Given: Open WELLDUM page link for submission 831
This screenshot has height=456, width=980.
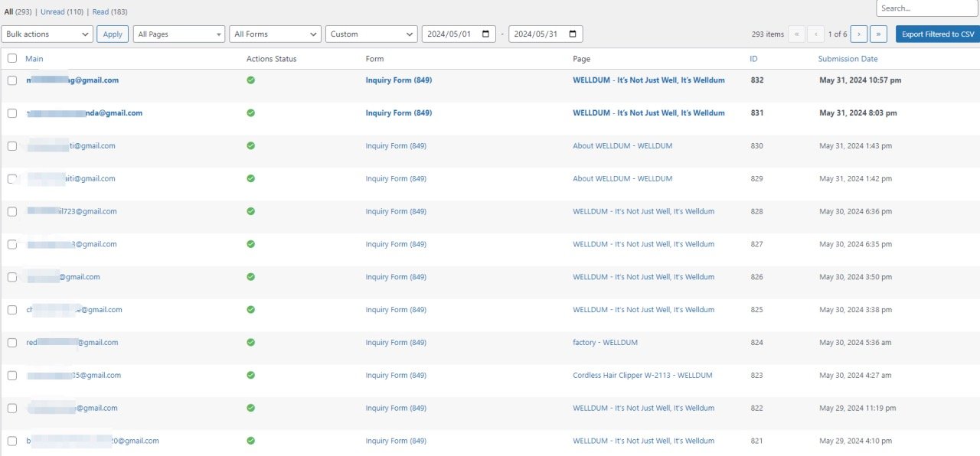Looking at the screenshot, I should (648, 112).
